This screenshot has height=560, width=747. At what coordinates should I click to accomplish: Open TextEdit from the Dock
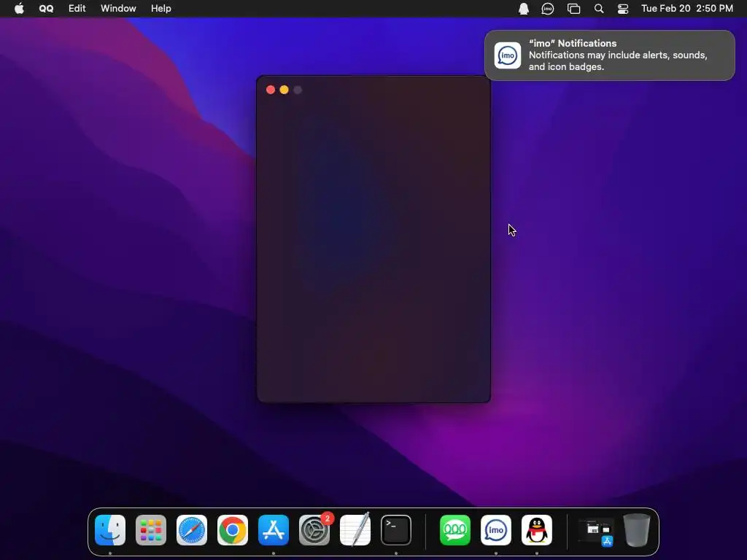pos(355,530)
